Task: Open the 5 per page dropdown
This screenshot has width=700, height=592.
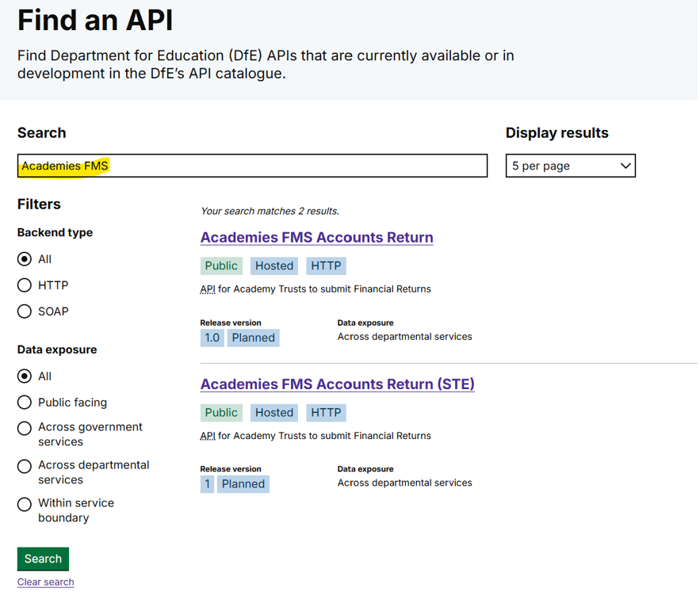Action: tap(571, 166)
